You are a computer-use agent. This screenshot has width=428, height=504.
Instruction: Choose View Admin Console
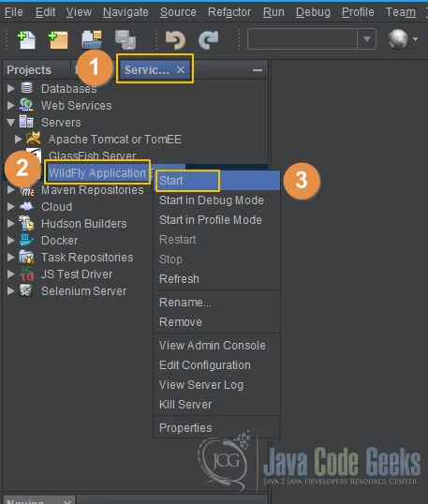[217, 346]
